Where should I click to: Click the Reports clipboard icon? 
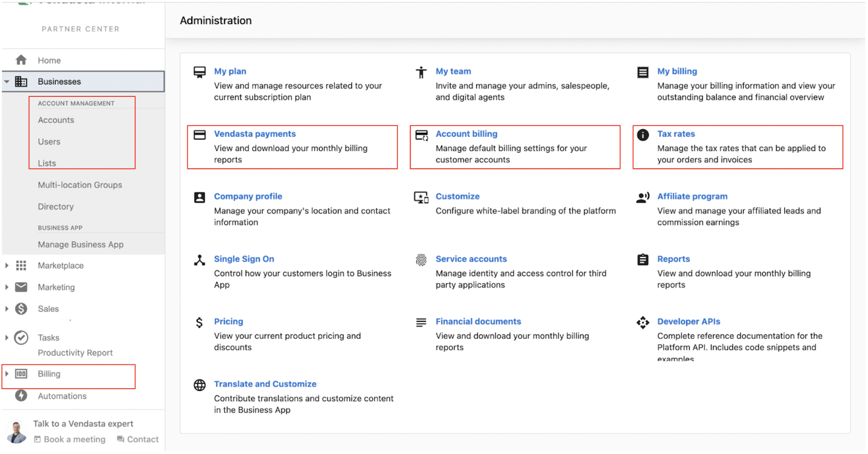coord(643,260)
